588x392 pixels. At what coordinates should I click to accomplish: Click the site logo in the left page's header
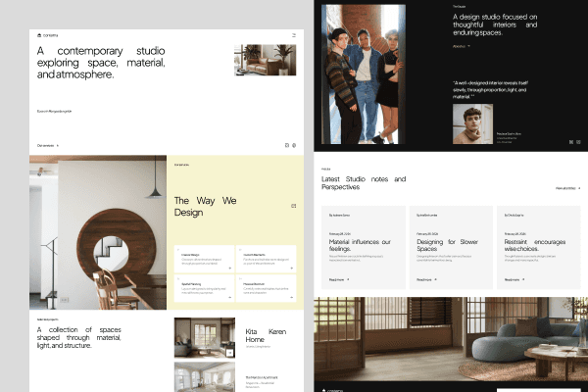[48, 35]
